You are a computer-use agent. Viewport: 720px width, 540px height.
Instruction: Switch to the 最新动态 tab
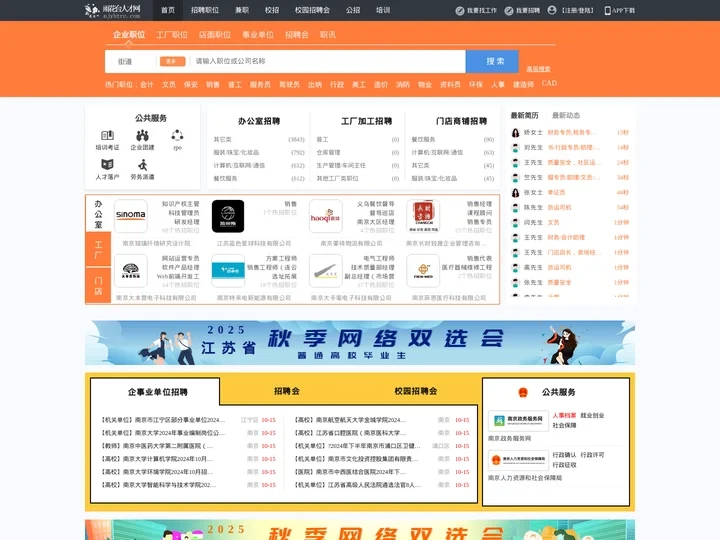tap(566, 115)
